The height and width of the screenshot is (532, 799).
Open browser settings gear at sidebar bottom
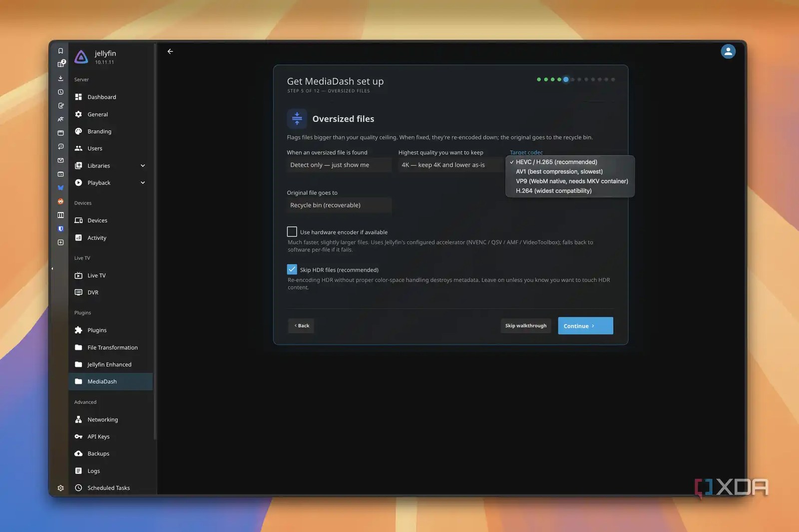click(x=60, y=488)
